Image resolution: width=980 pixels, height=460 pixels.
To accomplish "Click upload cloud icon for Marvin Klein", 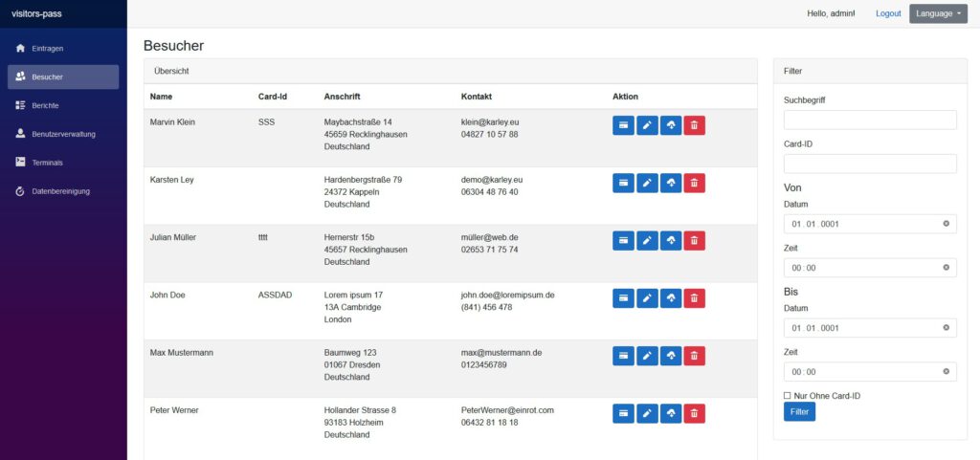I will (671, 125).
